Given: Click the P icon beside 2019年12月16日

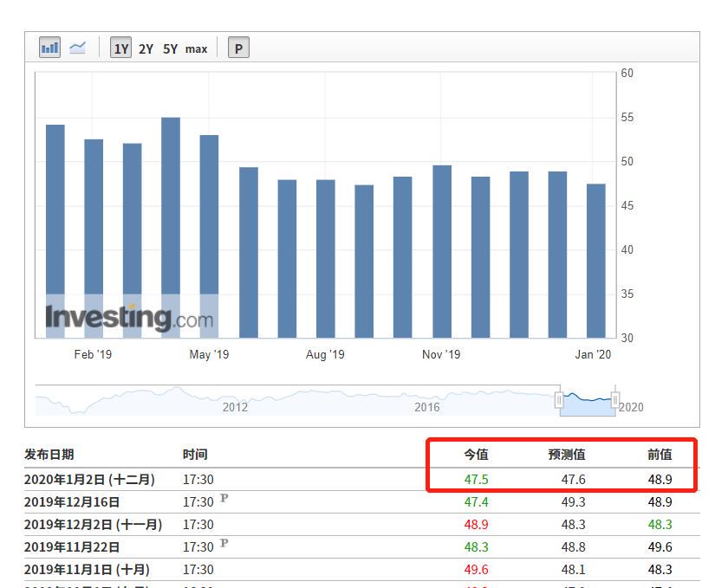Looking at the screenshot, I should click(x=224, y=499).
